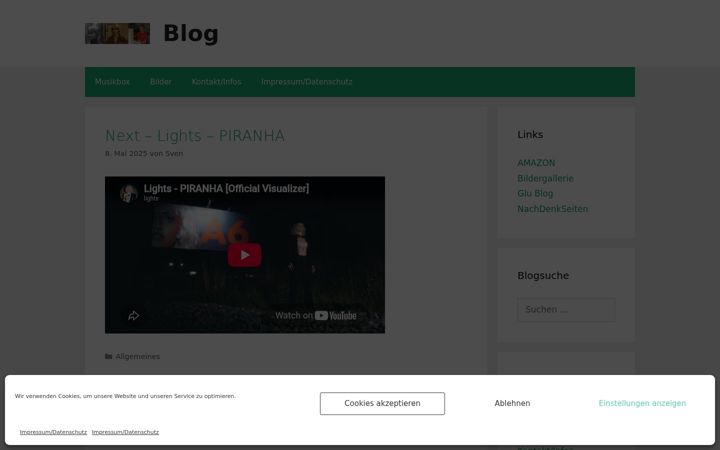Viewport: 720px width, 450px height.
Task: Open the Blog site title link
Action: point(191,34)
